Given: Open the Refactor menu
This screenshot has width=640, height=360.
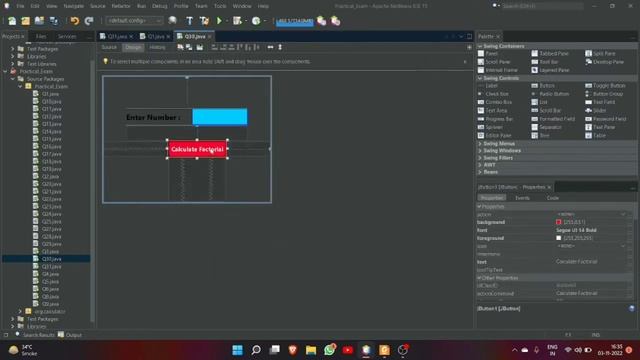Looking at the screenshot, I should pyautogui.click(x=121, y=6).
